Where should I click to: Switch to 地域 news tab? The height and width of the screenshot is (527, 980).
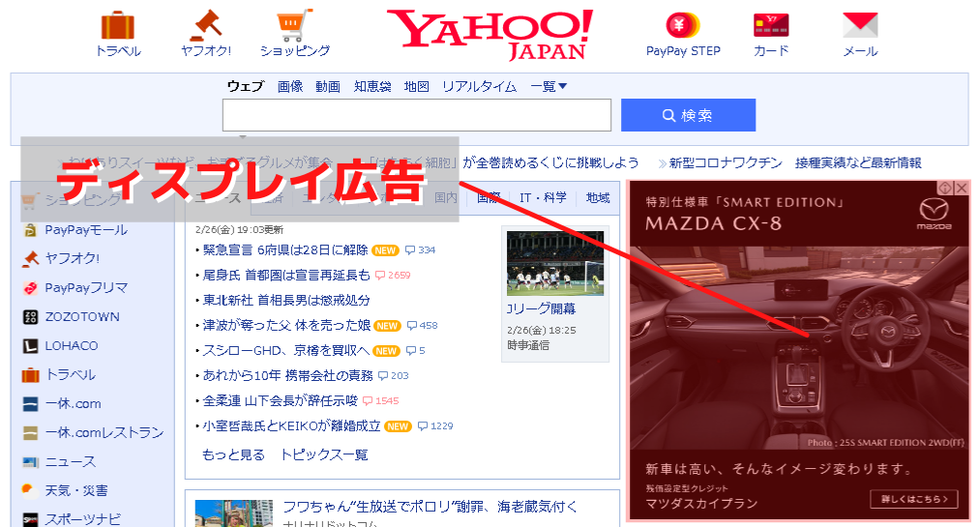pos(598,198)
